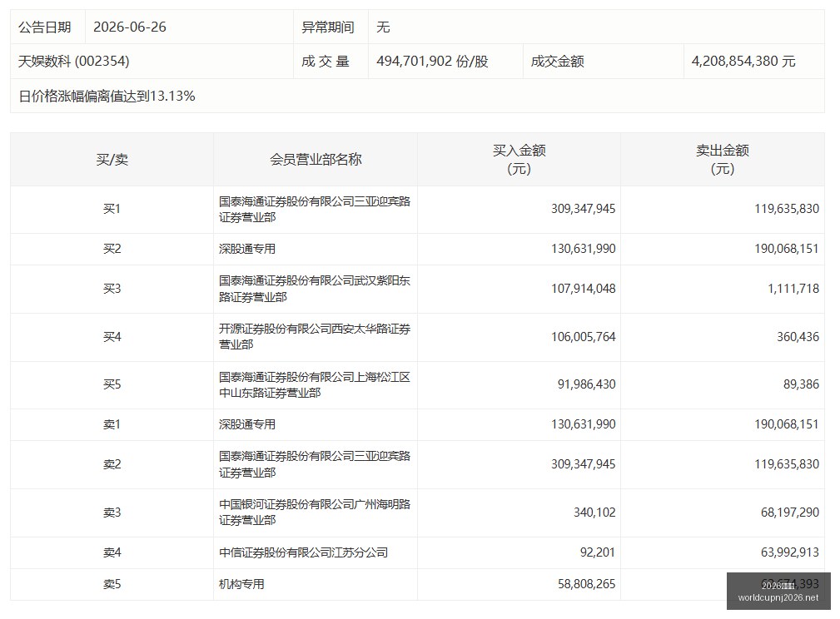
Task: Select sell amount 89,386
Action: click(802, 384)
